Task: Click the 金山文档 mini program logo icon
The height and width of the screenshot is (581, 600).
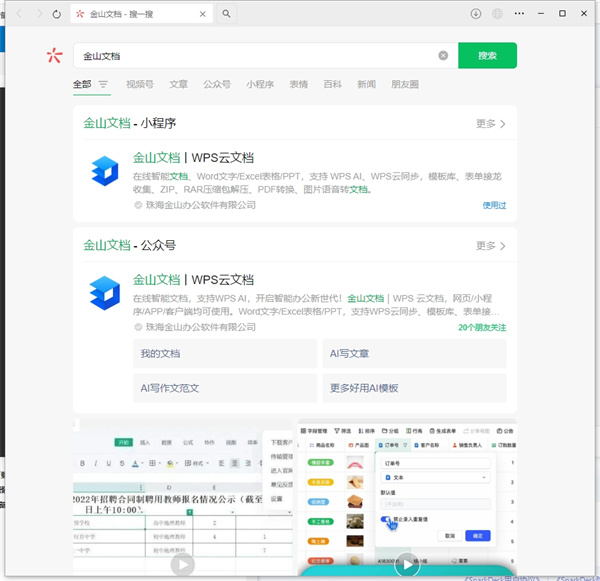Action: (105, 171)
